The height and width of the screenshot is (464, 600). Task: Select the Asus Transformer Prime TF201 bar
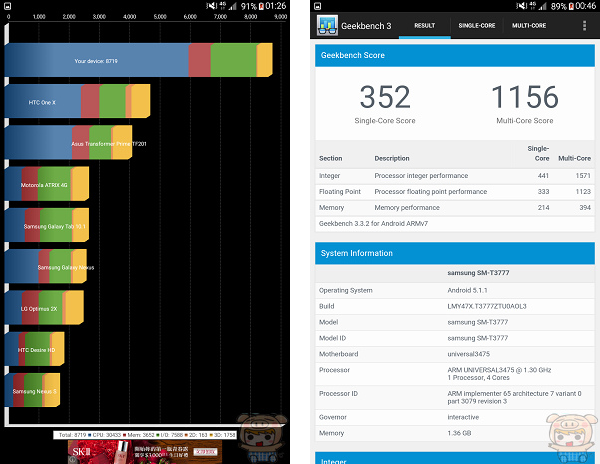click(68, 142)
